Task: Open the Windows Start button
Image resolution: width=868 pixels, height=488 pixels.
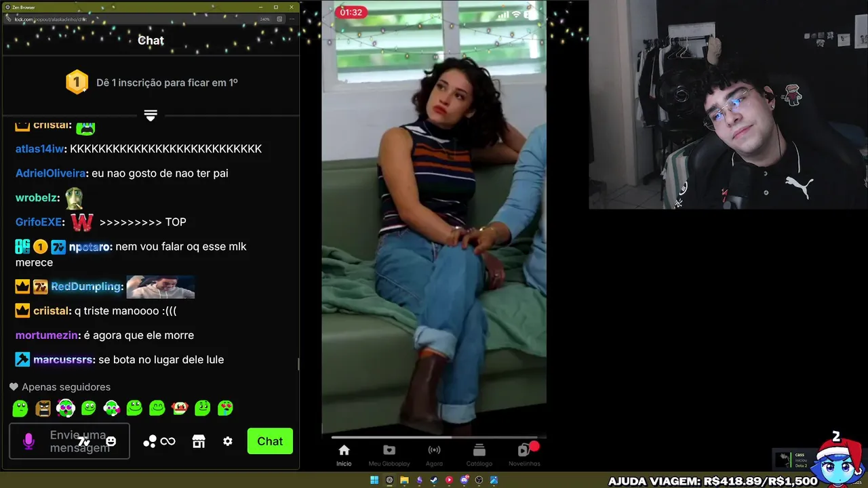Action: (x=374, y=481)
